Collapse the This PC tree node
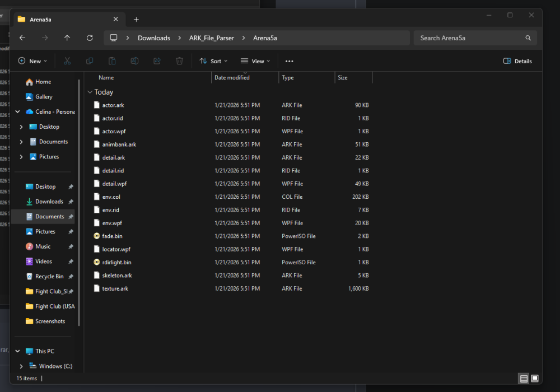The image size is (560, 392). tap(17, 351)
